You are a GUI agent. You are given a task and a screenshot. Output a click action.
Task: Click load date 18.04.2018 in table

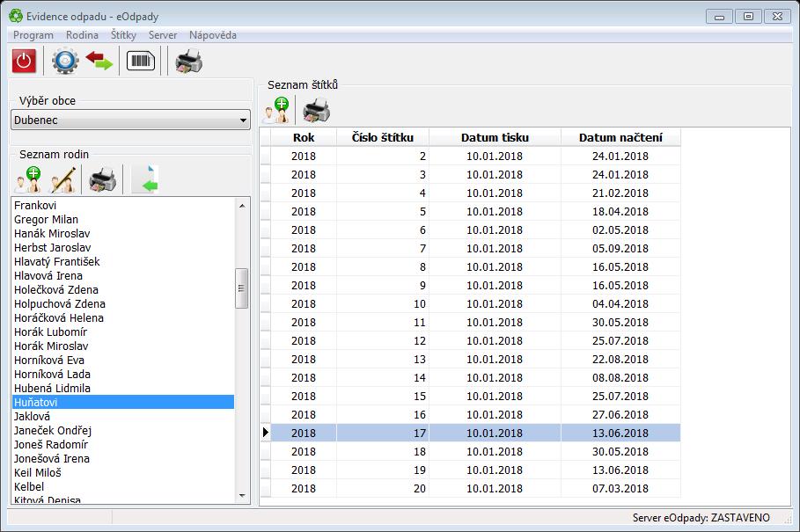tap(621, 211)
